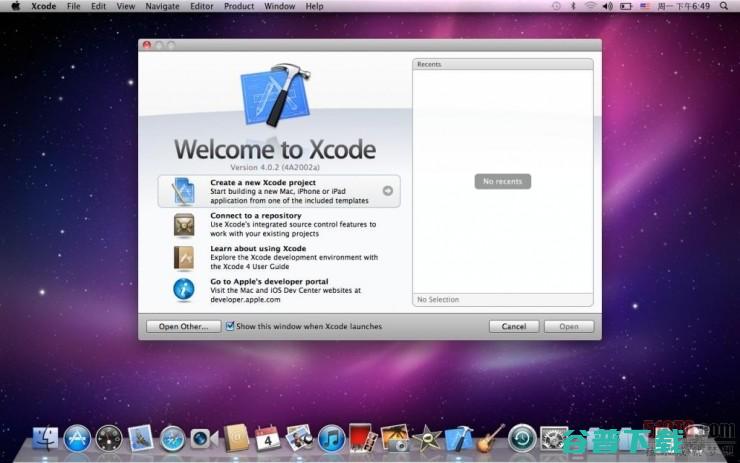This screenshot has width=740, height=463.
Task: Open Finder from the Dock
Action: (45, 438)
